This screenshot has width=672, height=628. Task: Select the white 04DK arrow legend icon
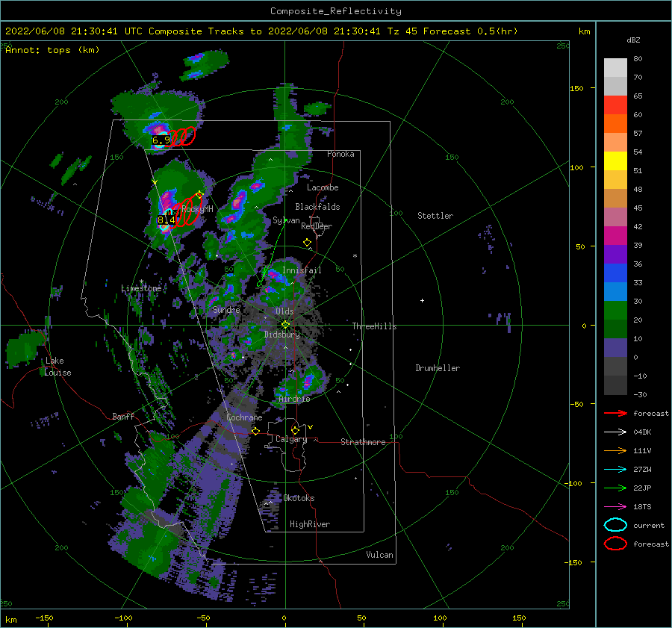pos(615,432)
